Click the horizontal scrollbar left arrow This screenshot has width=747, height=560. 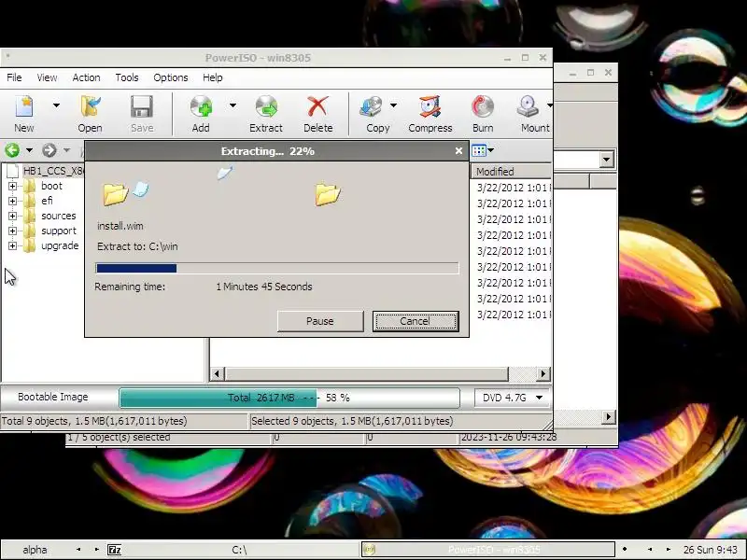217,374
